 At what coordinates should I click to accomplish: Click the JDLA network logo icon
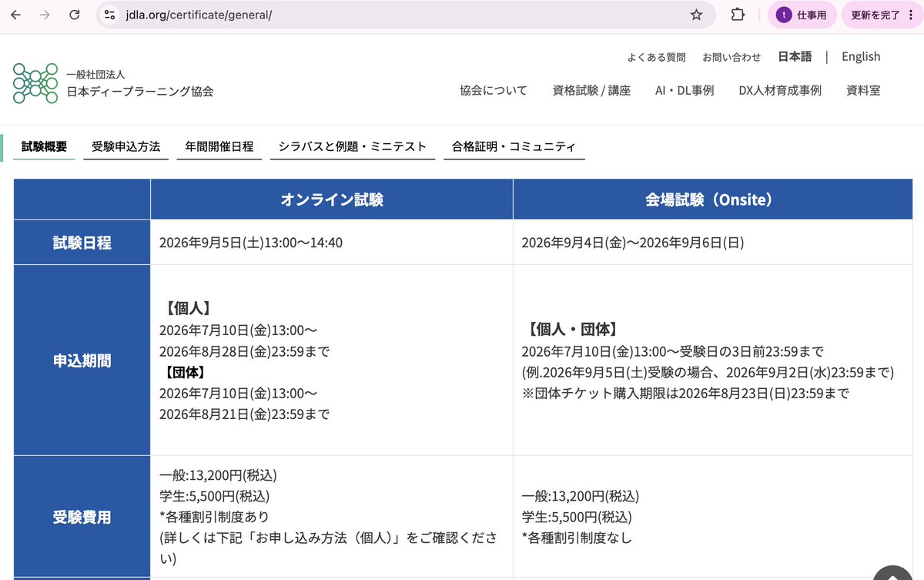click(35, 83)
